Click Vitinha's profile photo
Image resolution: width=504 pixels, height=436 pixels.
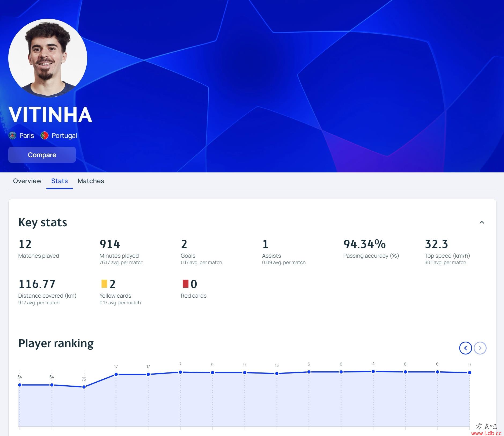48,58
